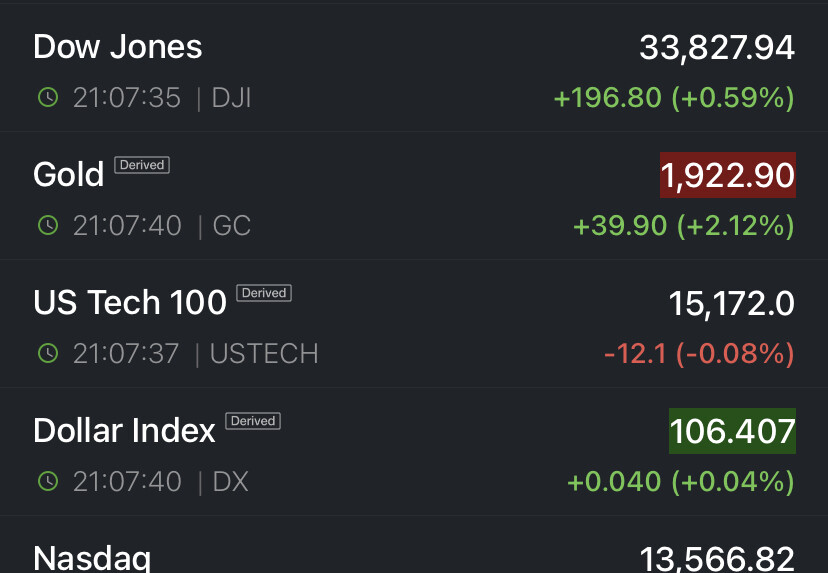Click the clock icon in Dollar Index row
Image resolution: width=828 pixels, height=573 pixels.
pyautogui.click(x=47, y=482)
